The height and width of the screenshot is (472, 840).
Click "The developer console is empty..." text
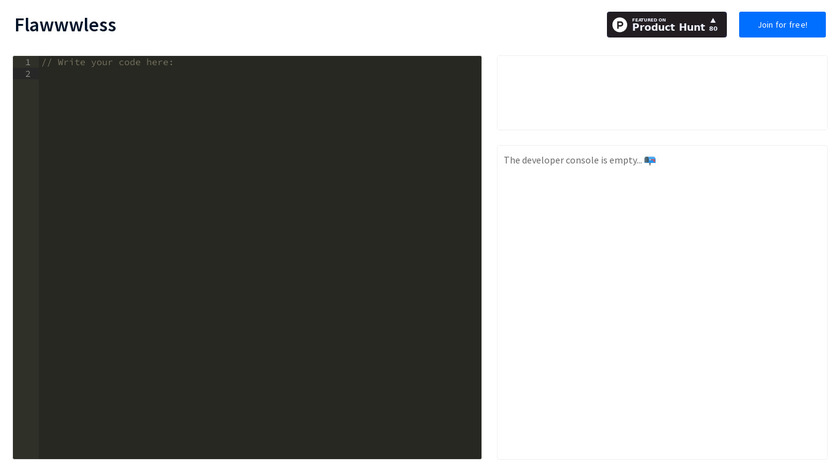coord(573,160)
